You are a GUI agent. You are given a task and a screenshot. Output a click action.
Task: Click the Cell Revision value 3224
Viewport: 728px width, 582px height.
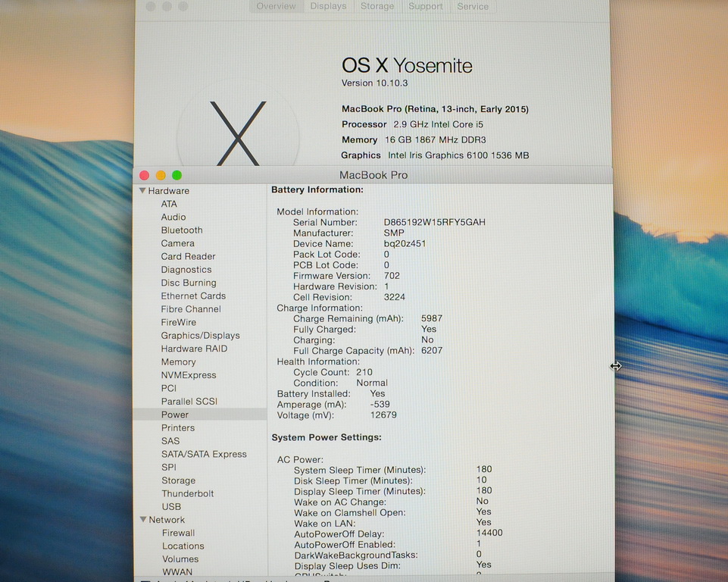click(394, 297)
